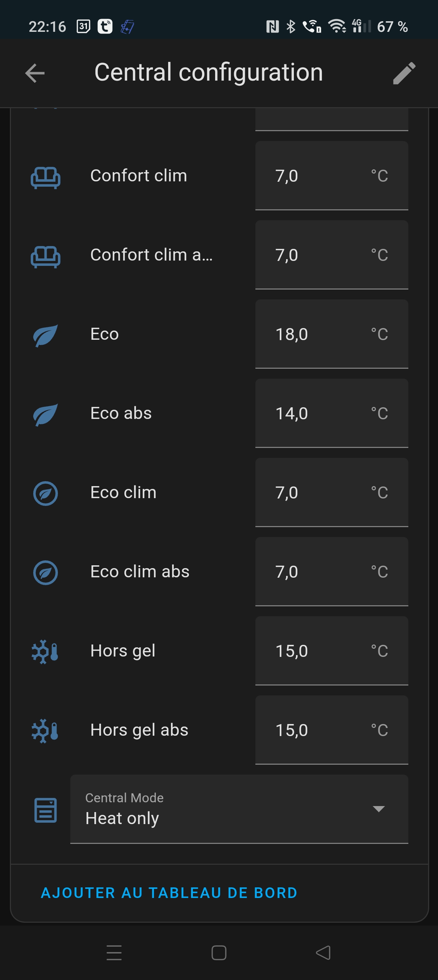Tap the list icon beside Central Mode
This screenshot has width=438, height=980.
(x=45, y=810)
